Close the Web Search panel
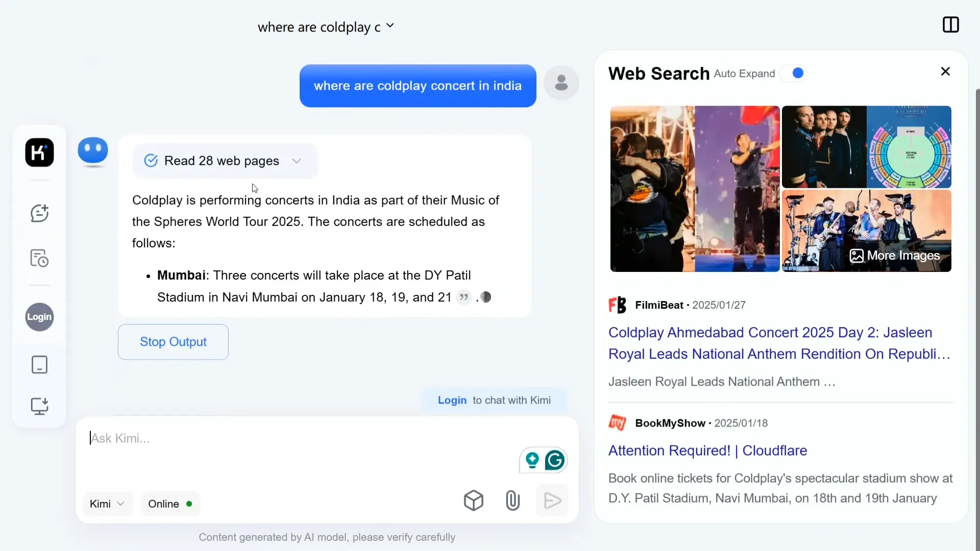Screen dimensions: 980x551 [945, 71]
